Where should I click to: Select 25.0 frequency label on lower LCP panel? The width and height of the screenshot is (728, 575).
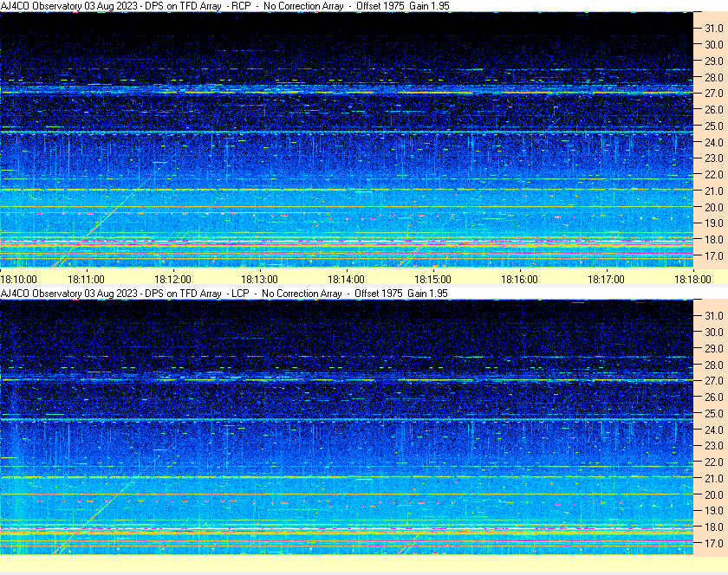714,413
